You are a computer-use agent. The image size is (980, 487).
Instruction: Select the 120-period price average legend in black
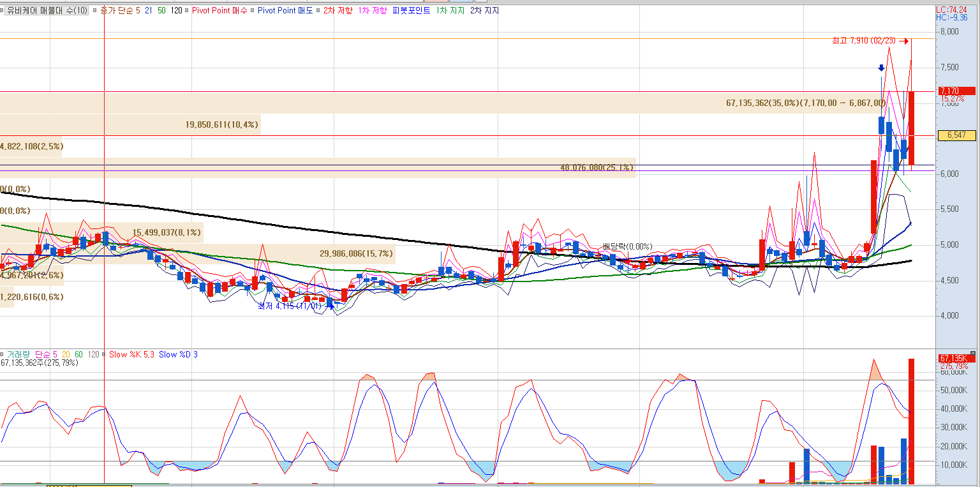(177, 10)
